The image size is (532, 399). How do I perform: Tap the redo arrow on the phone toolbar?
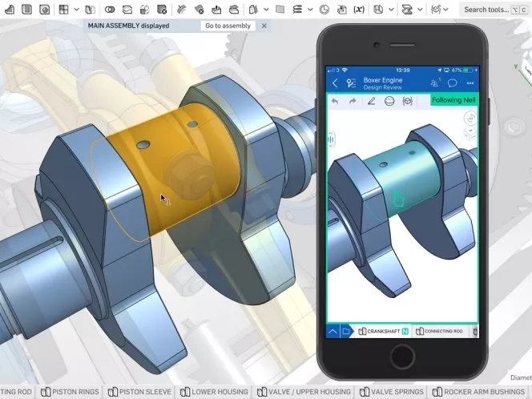coord(353,101)
